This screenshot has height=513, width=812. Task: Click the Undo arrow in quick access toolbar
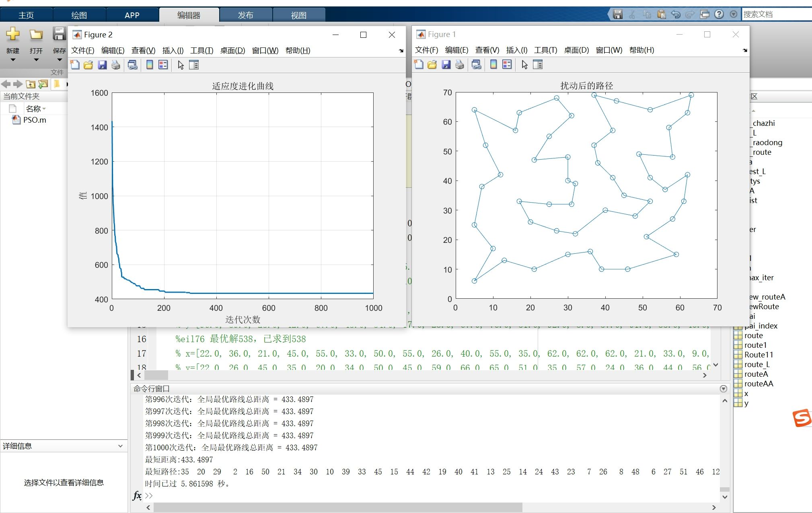pos(676,14)
